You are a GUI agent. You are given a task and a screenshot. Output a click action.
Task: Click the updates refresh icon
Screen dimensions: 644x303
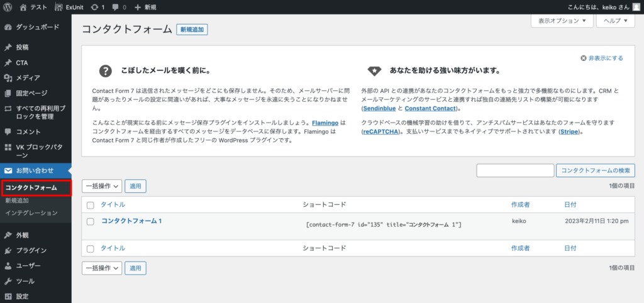[95, 7]
